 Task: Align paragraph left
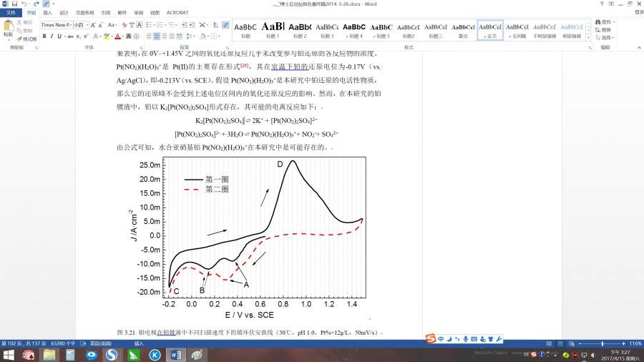click(149, 36)
